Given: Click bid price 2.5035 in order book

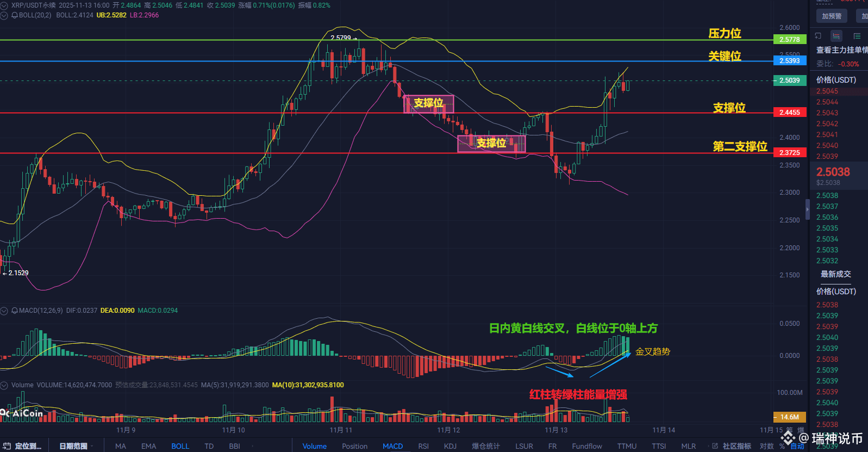Looking at the screenshot, I should [x=827, y=228].
